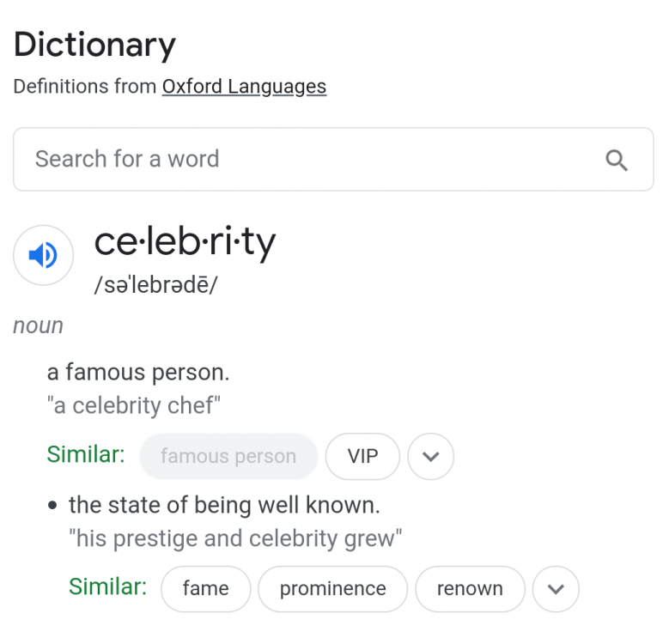
Task: Tap the "renown" synonym chip
Action: [x=470, y=589]
